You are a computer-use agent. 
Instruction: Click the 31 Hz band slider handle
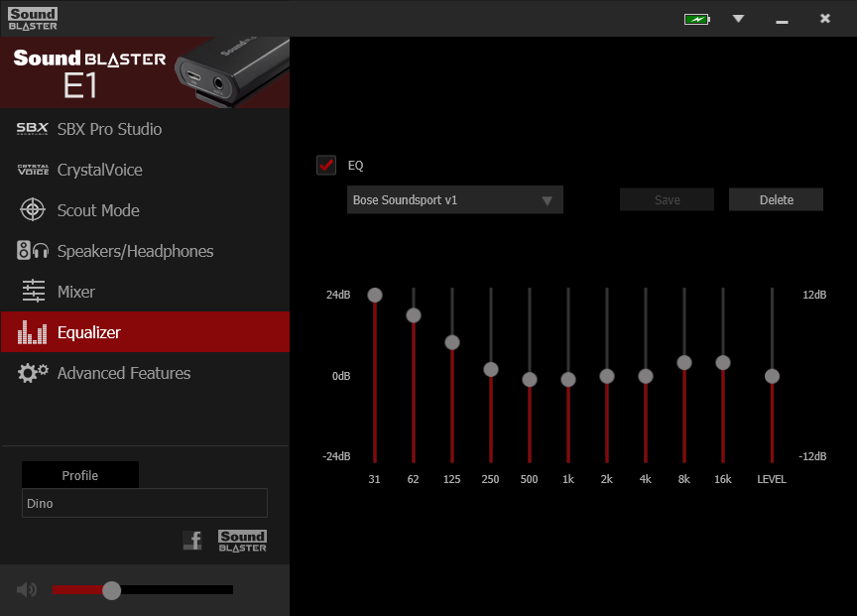point(375,296)
